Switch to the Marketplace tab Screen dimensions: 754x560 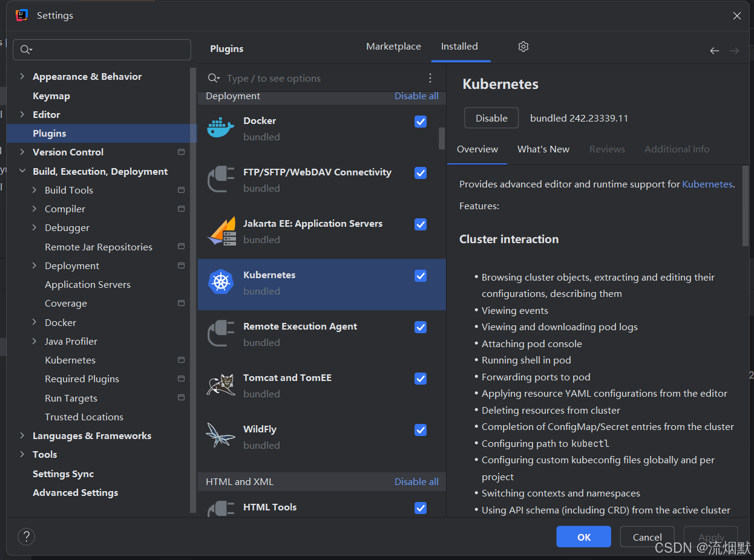pos(393,46)
